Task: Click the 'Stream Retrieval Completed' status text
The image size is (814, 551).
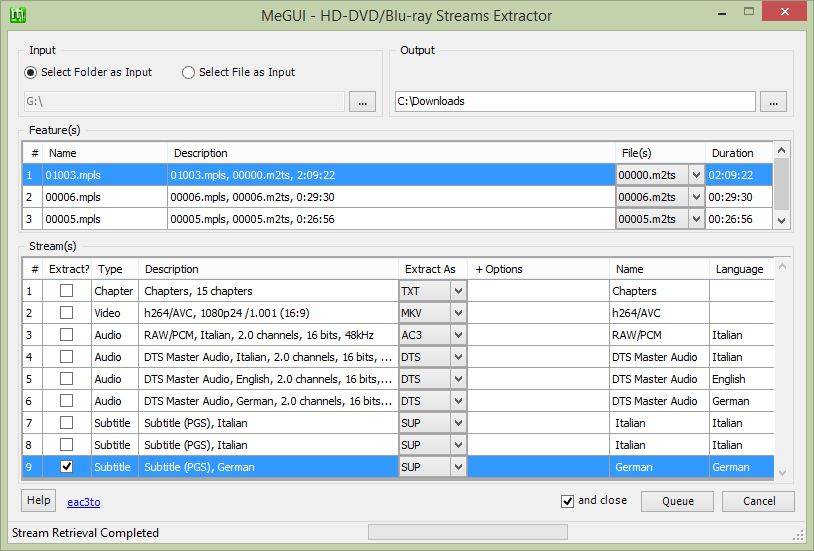Action: coord(85,533)
